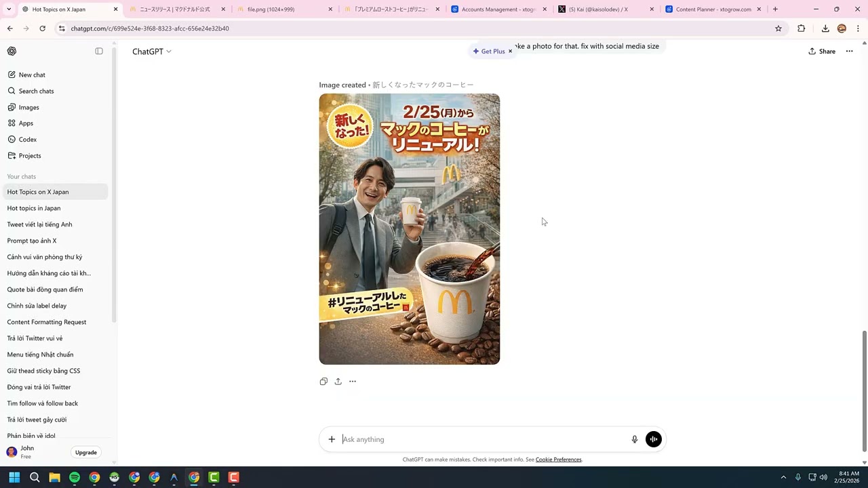This screenshot has height=488, width=868.
Task: Switch to Content Planner tab
Action: pyautogui.click(x=713, y=9)
